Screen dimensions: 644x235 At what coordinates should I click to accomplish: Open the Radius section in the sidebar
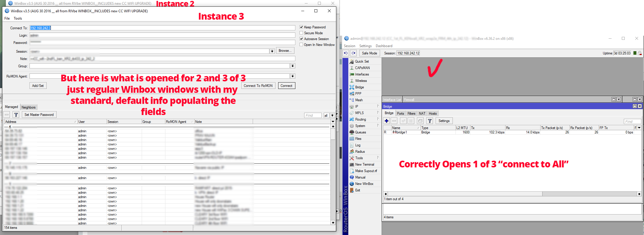point(360,152)
